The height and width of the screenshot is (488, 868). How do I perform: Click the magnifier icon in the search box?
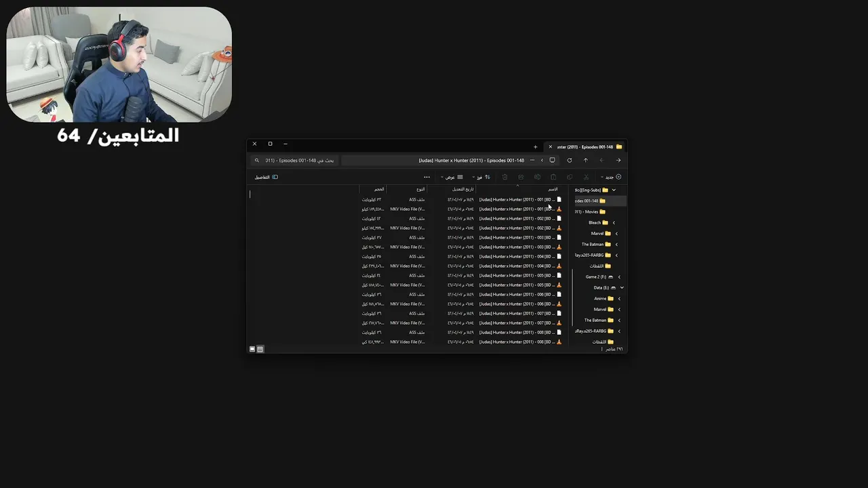click(x=256, y=161)
